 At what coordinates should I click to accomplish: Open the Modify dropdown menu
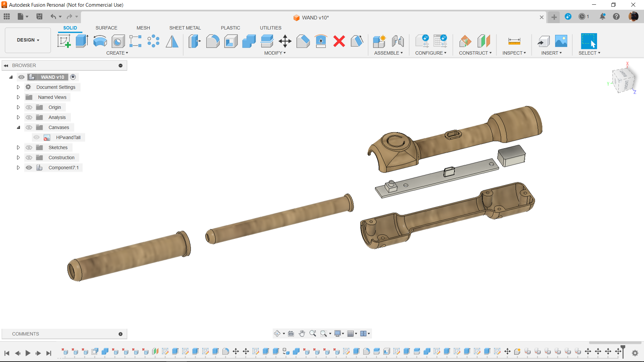coord(274,53)
